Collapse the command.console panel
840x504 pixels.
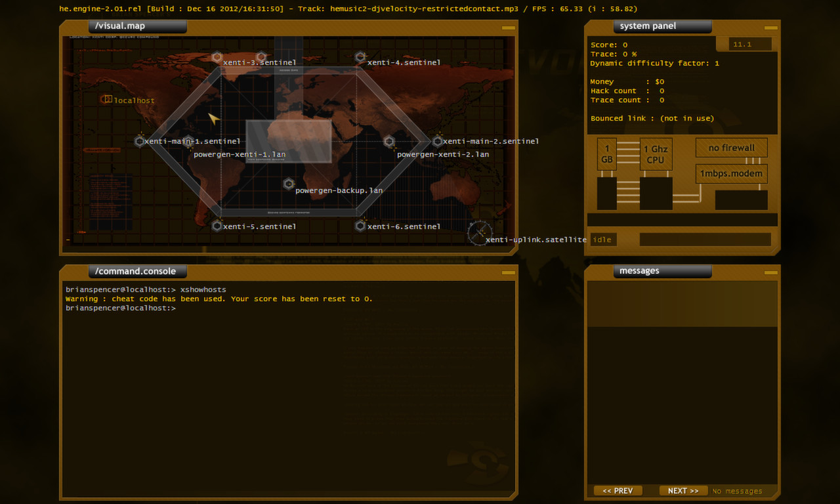coord(508,272)
